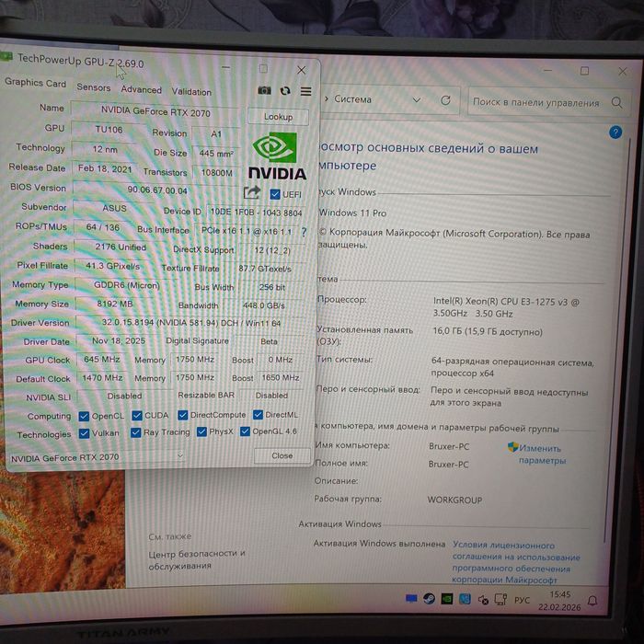Toggle the OpenGL 4.6 checkbox

tap(246, 431)
